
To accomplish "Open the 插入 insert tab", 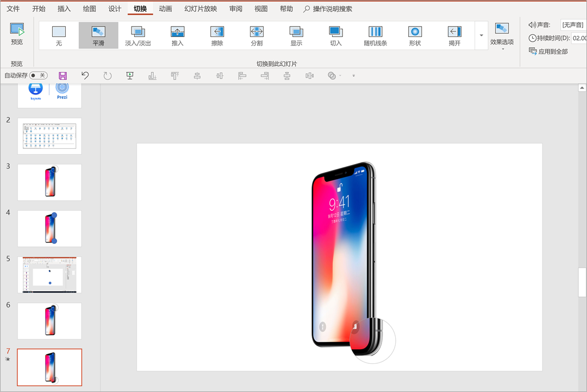I will [64, 9].
